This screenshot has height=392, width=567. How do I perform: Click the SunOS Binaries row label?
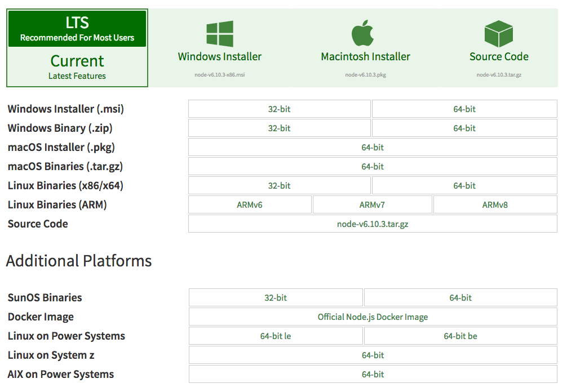[x=45, y=297]
